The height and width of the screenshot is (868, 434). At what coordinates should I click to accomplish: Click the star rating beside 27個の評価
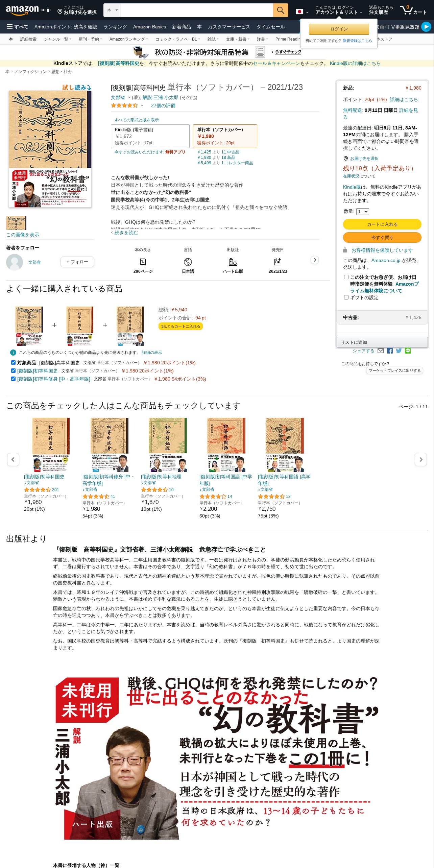(124, 105)
